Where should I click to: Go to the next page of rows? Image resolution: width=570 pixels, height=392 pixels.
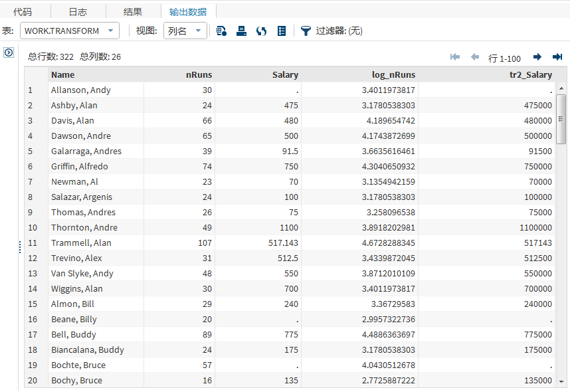[x=537, y=57]
